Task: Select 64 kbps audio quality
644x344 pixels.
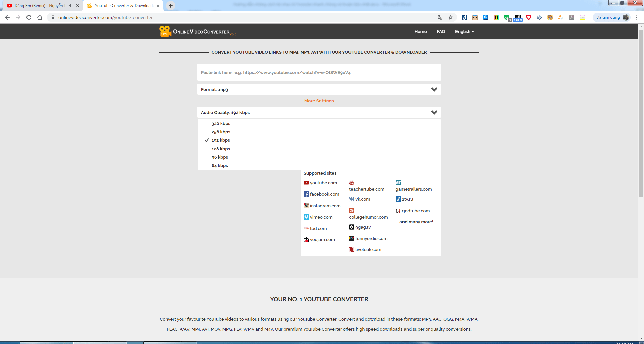Action: pos(220,165)
